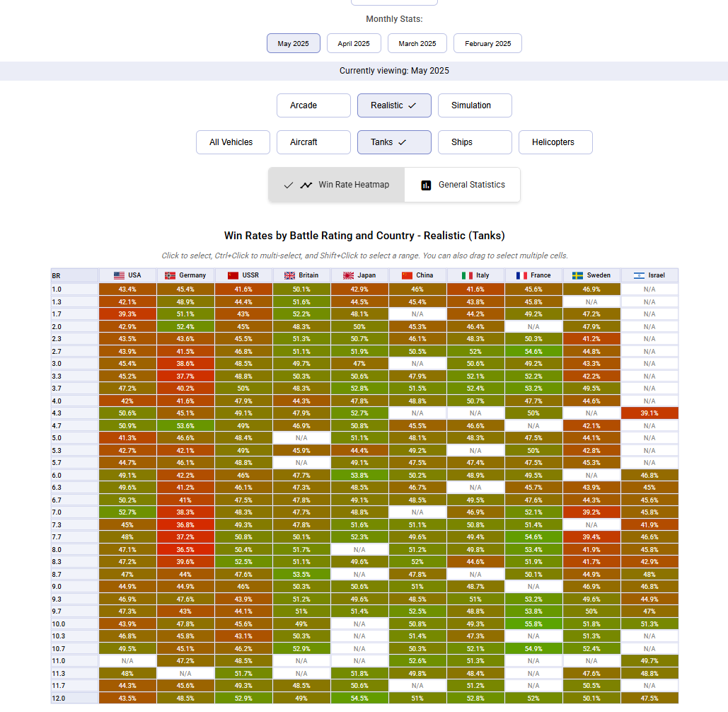Click Germany 37.7% cell at BR 3.3
728x712 pixels.
click(x=185, y=377)
